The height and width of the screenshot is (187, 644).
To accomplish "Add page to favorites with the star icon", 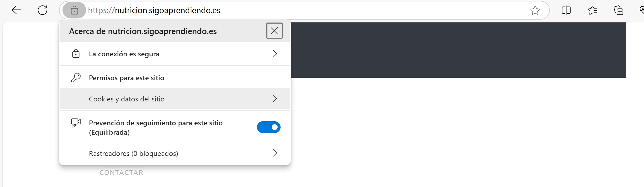I will click(535, 10).
